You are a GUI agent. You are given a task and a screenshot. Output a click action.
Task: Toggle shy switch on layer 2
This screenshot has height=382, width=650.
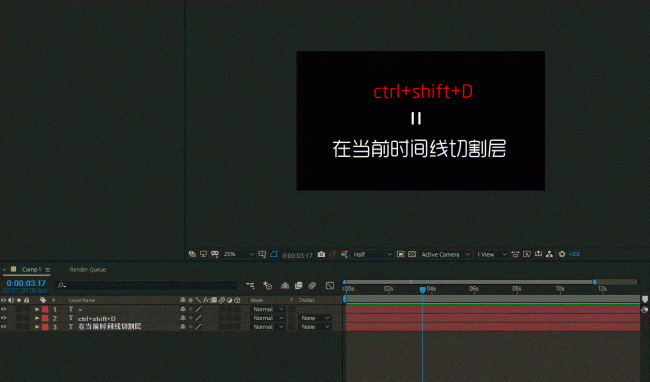click(182, 318)
